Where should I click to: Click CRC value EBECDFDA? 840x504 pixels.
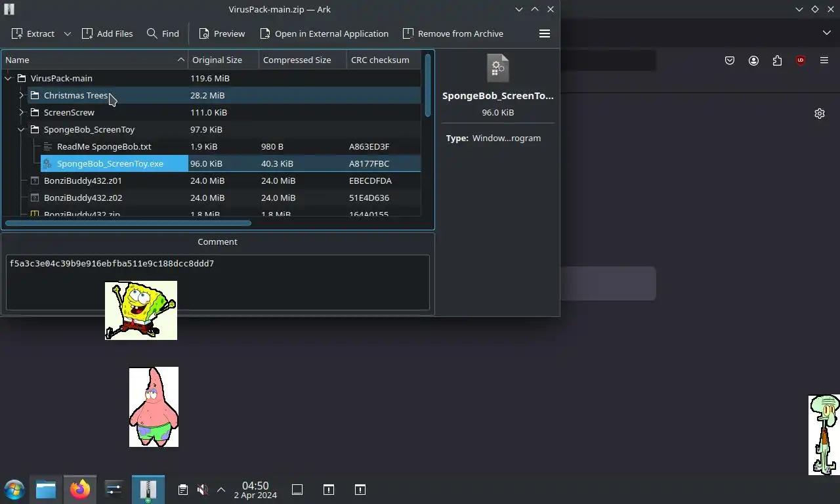pos(370,180)
